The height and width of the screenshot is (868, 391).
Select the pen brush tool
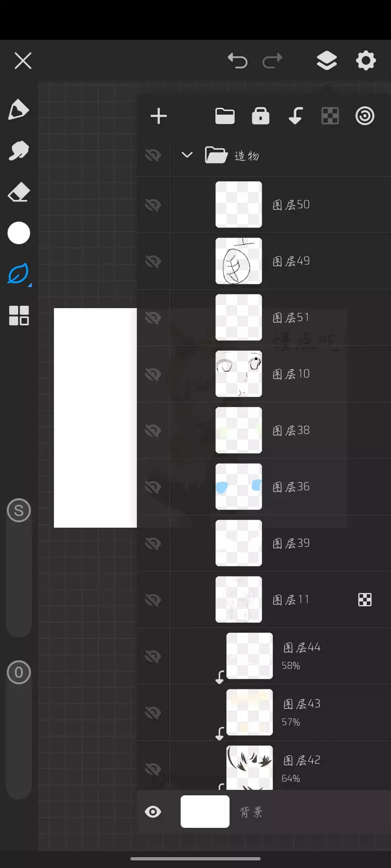18,109
